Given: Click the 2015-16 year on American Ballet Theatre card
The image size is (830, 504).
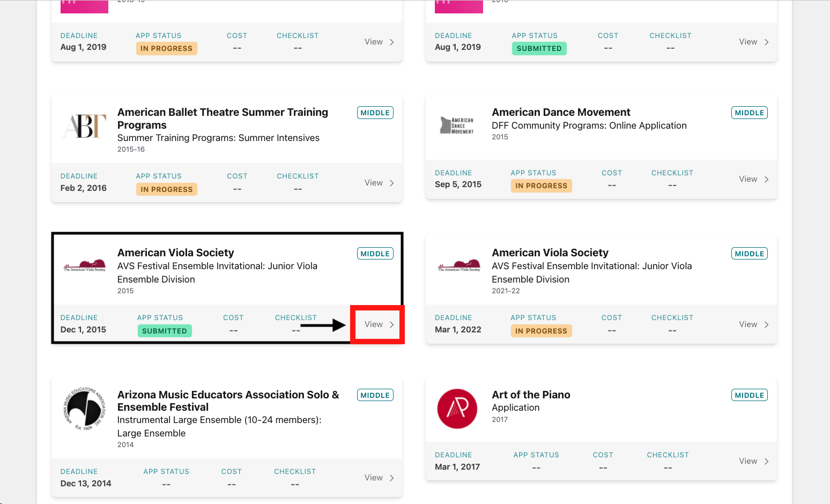Looking at the screenshot, I should coord(131,149).
